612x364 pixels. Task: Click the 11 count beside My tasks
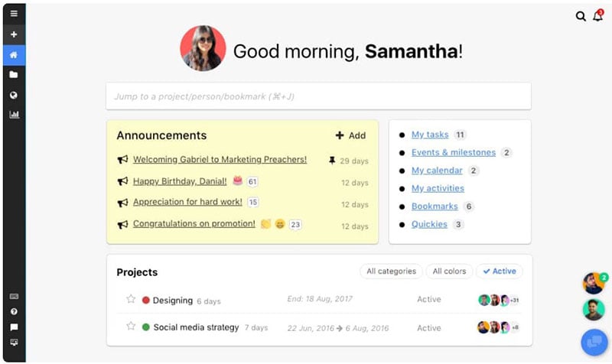461,135
